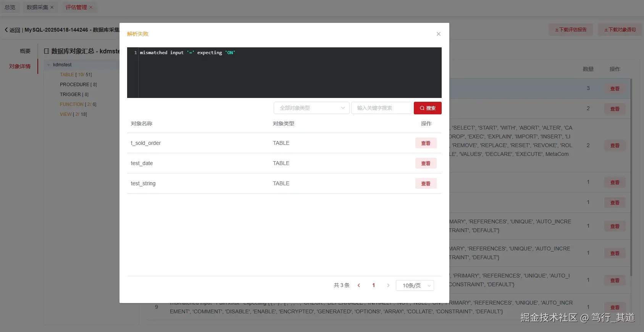Switch to the 数据采集 tab
The height and width of the screenshot is (332, 644).
click(37, 7)
